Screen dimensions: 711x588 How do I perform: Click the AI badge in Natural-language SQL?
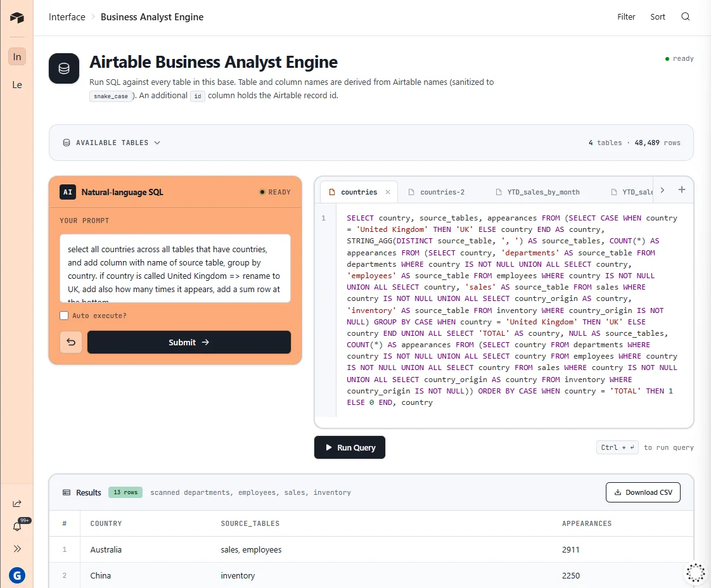[68, 192]
